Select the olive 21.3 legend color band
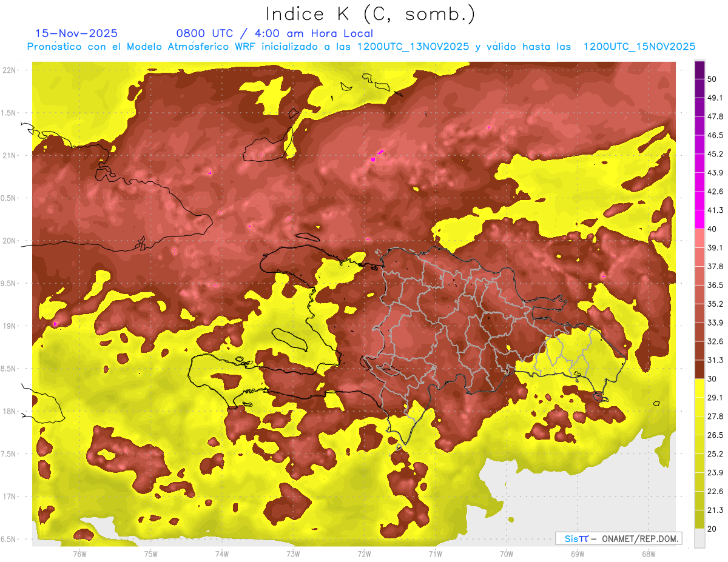 point(699,519)
